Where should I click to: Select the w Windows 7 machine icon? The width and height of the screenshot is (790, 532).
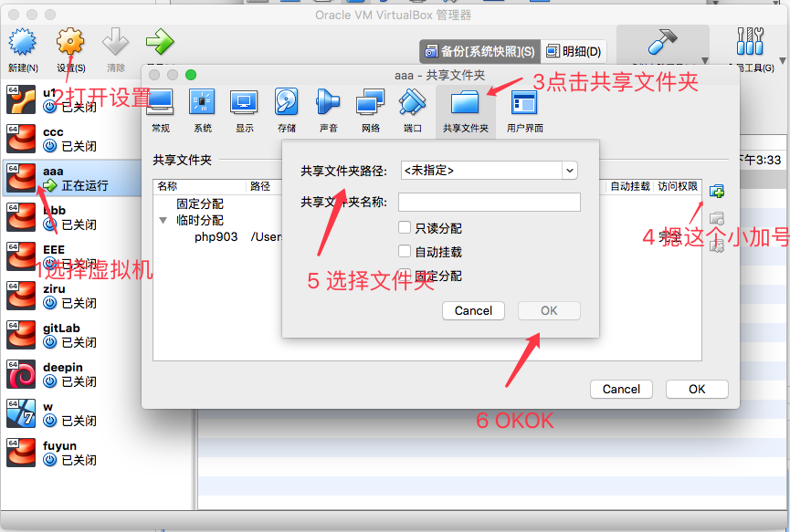click(x=21, y=413)
